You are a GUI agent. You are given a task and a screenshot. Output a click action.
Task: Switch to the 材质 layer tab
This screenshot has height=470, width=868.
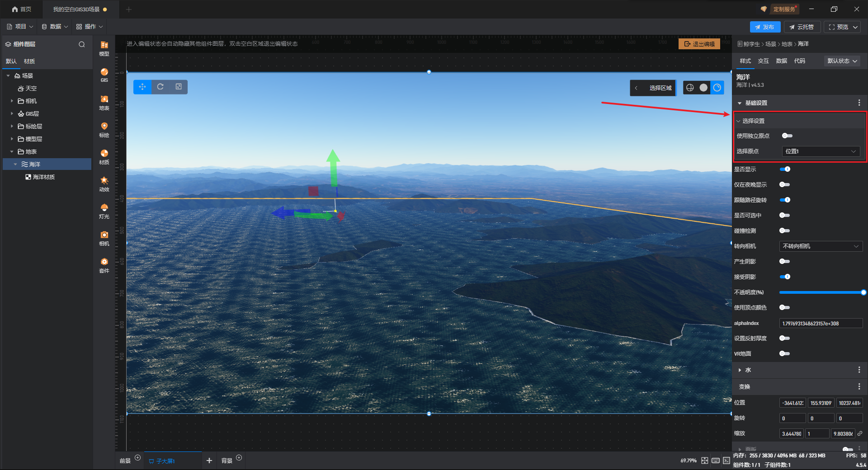coord(29,61)
